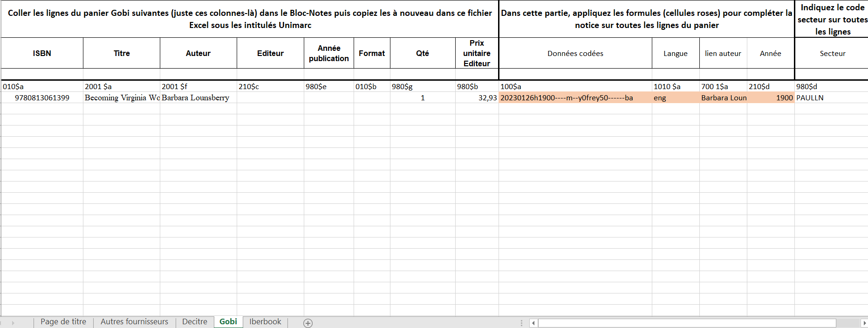Click the price cell showing 32,93
868x328 pixels.
coord(477,98)
